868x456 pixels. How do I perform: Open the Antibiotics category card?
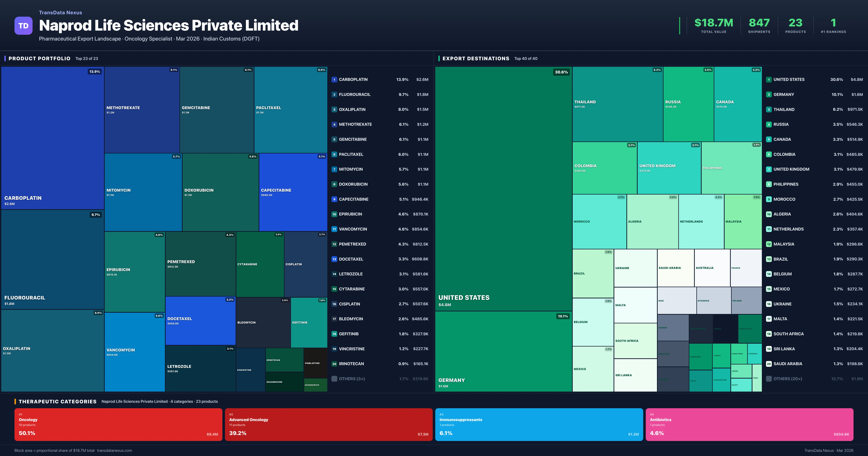(x=749, y=424)
